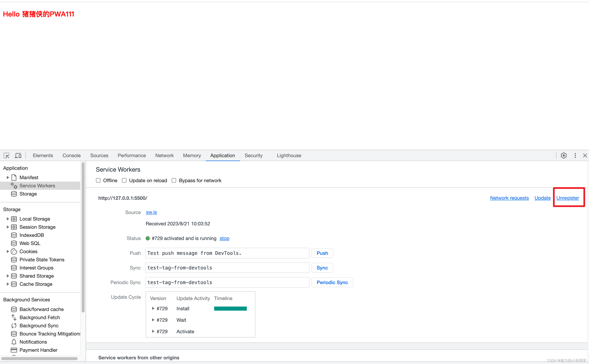Expand the #729 Wait update cycle entry
Image resolution: width=589 pixels, height=364 pixels.
click(x=153, y=320)
